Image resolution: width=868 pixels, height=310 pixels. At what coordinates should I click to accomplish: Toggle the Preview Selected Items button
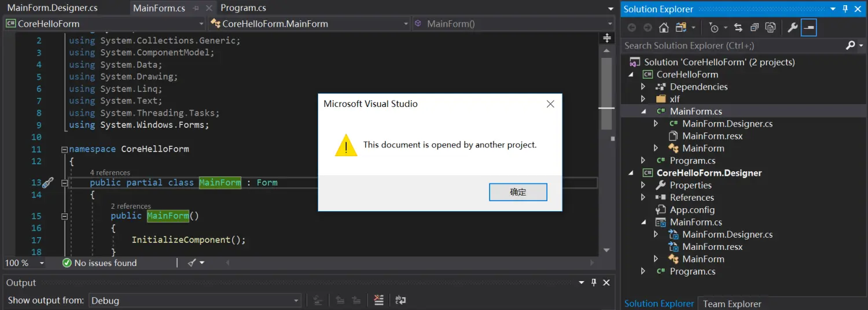[809, 27]
